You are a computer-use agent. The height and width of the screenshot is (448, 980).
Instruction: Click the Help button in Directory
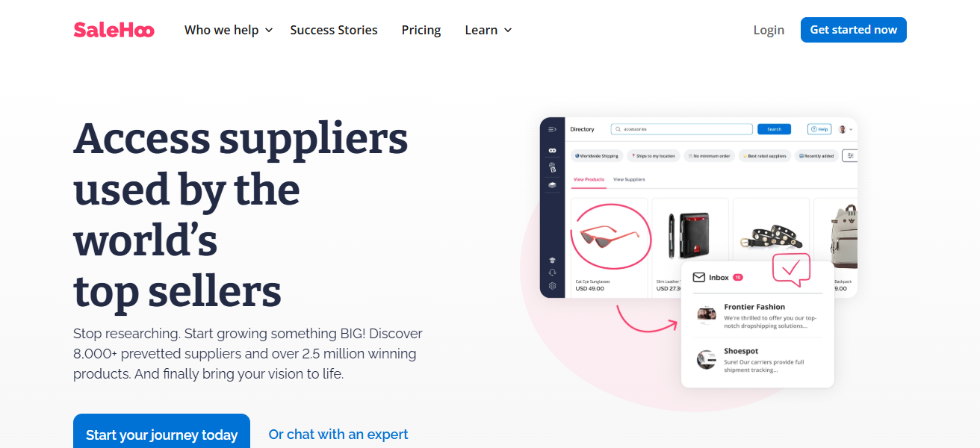(x=819, y=129)
